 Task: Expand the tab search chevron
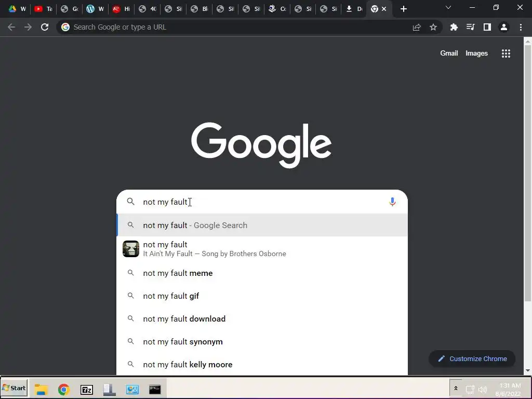[448, 7]
